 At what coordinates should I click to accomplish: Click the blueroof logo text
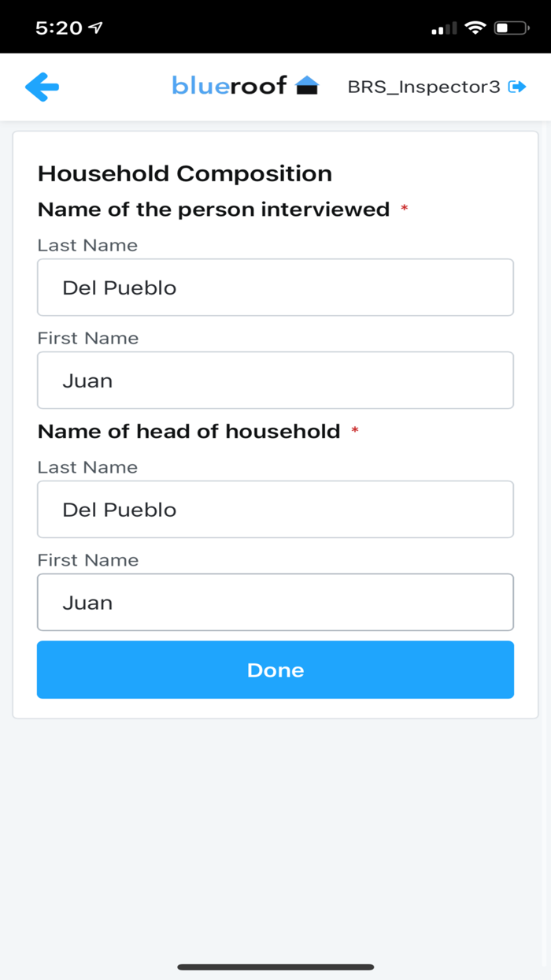[229, 86]
